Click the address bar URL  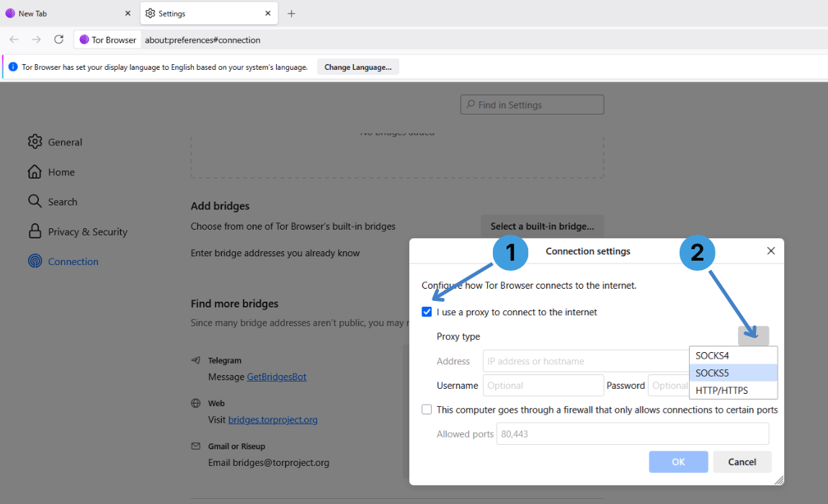click(202, 40)
